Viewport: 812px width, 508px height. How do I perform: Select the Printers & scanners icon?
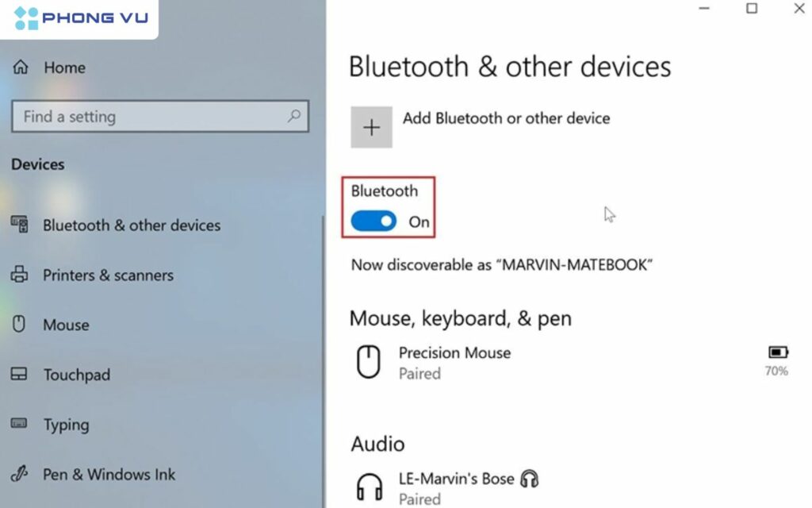click(19, 275)
